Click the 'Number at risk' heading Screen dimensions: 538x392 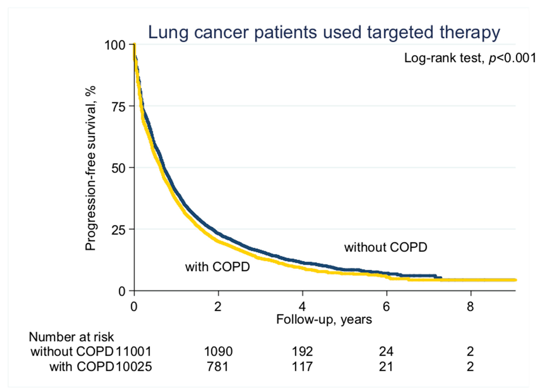point(71,337)
